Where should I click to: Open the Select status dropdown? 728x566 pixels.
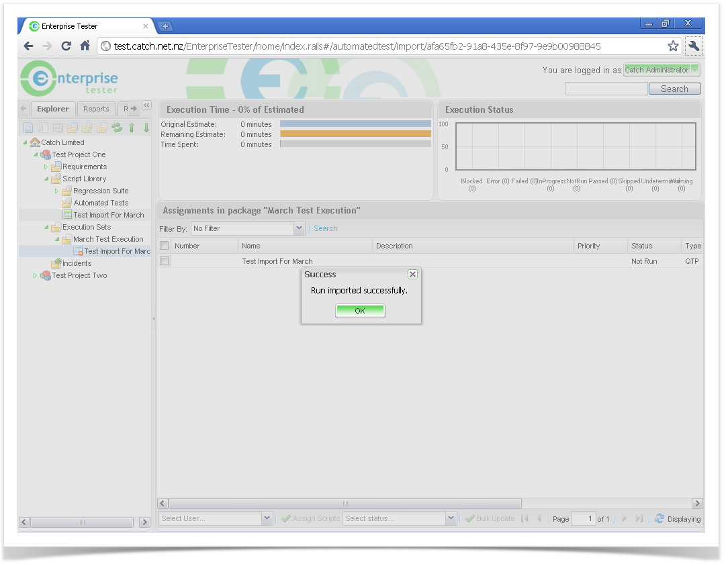point(451,518)
